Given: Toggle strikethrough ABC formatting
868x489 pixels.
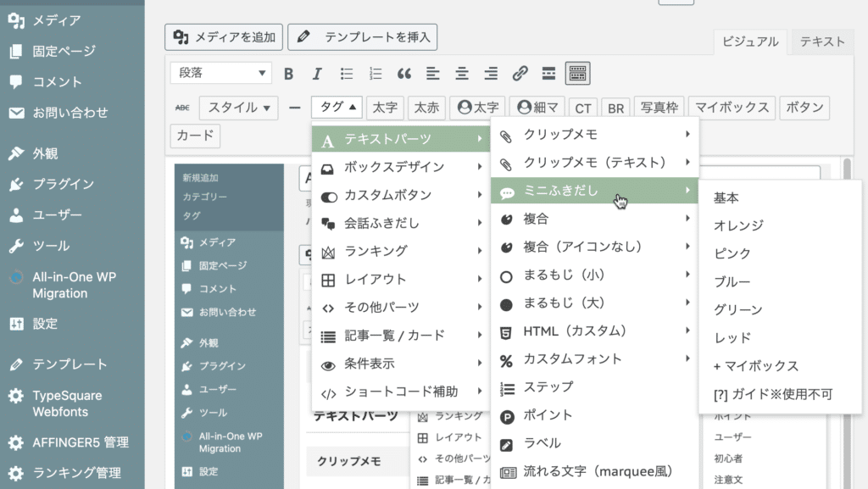Looking at the screenshot, I should tap(181, 108).
